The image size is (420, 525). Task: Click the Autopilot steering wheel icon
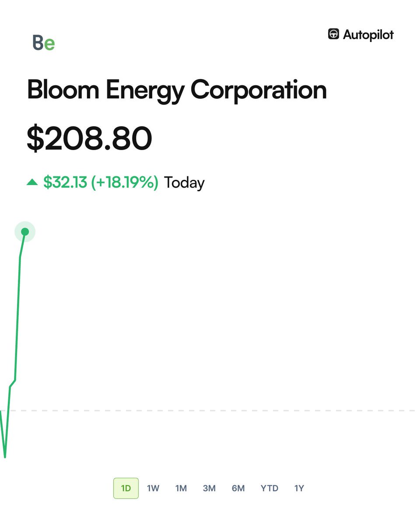(334, 34)
